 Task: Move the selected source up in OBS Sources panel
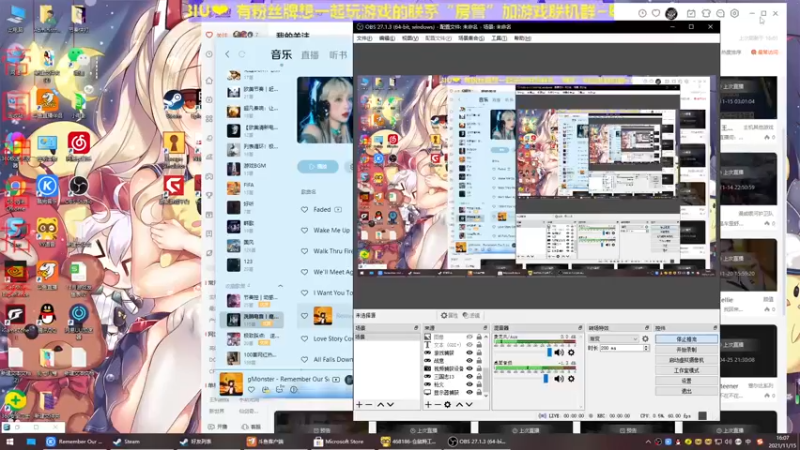click(459, 405)
